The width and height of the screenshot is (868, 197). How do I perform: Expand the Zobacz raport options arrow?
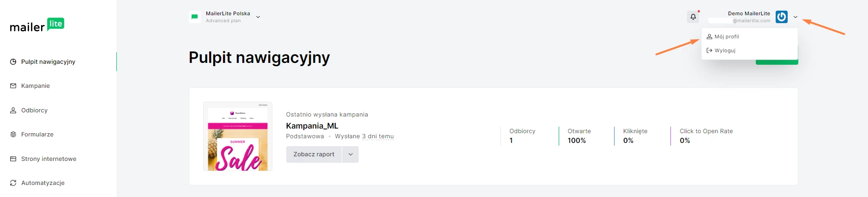pyautogui.click(x=350, y=154)
